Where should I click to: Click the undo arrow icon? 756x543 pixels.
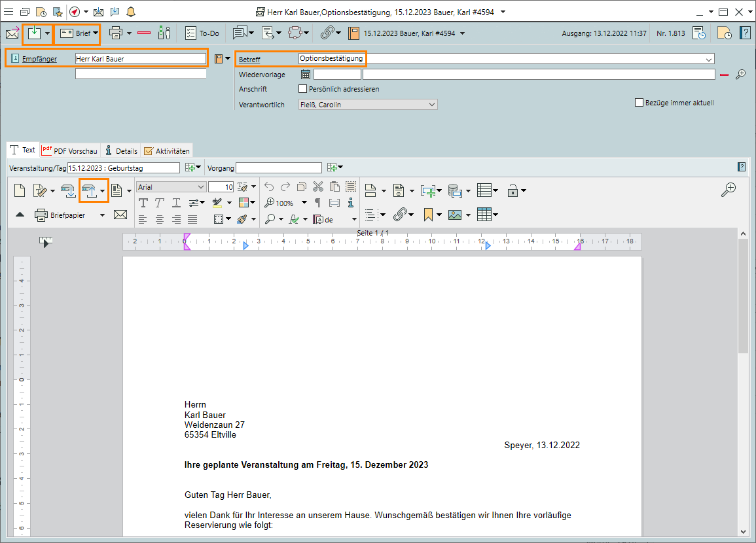coord(269,187)
